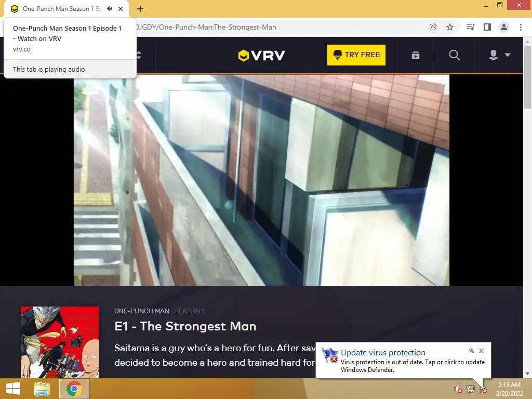Click the VRV logo in header

[x=262, y=55]
